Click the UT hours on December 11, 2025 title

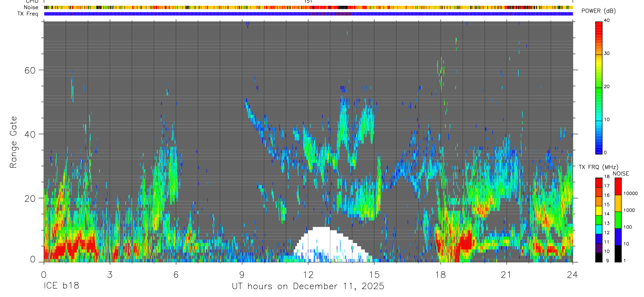click(x=308, y=287)
